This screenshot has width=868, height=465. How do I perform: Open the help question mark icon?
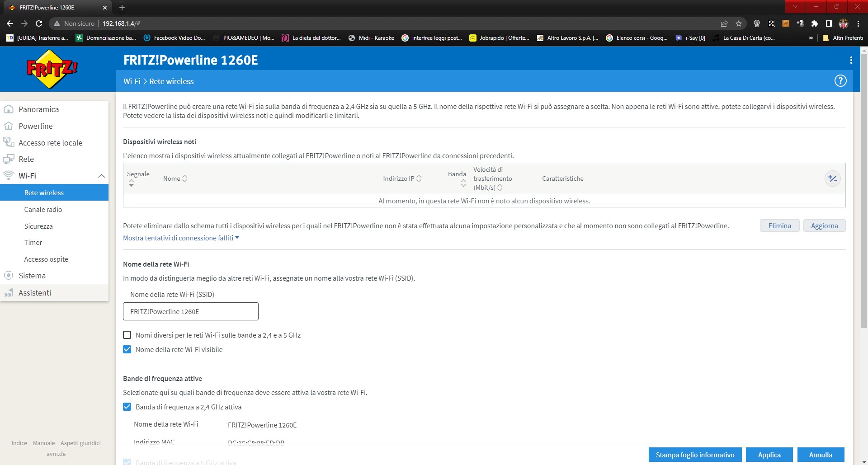tap(840, 81)
